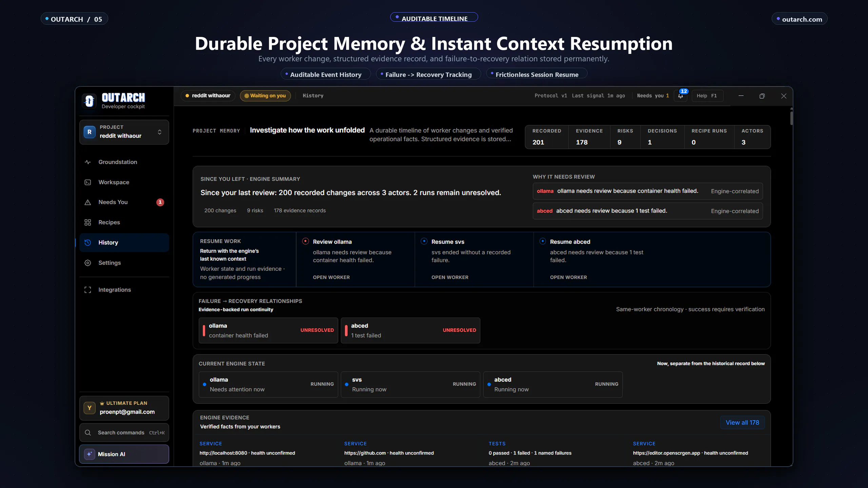Open the Groundstation pulse icon

pos(87,162)
